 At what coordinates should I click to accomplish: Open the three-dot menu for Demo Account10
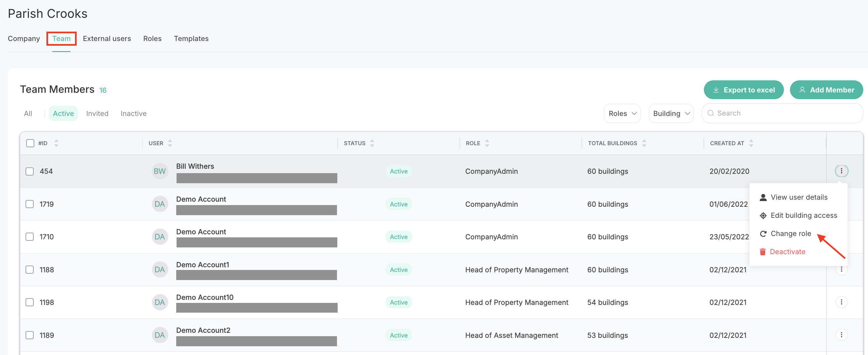click(841, 302)
